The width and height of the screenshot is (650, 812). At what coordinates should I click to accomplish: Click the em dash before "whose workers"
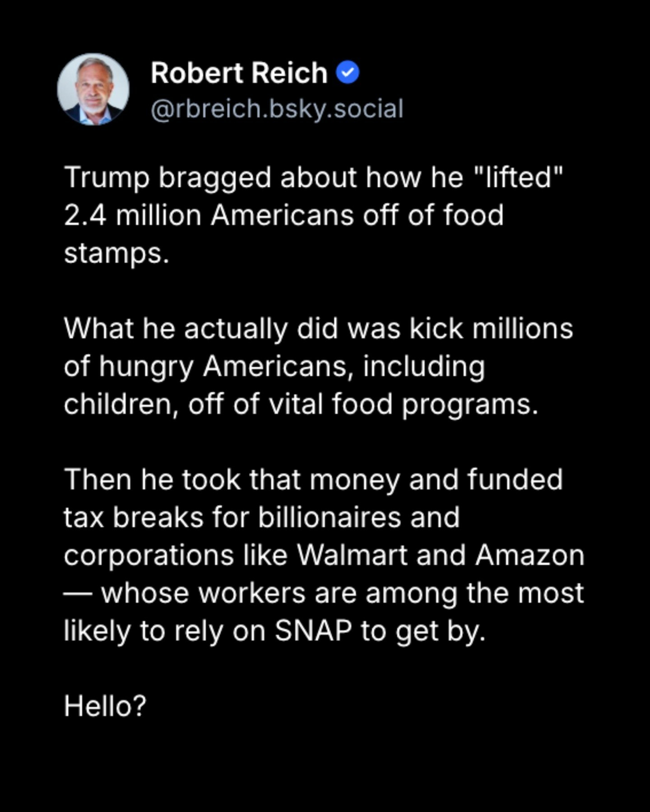coord(78,594)
